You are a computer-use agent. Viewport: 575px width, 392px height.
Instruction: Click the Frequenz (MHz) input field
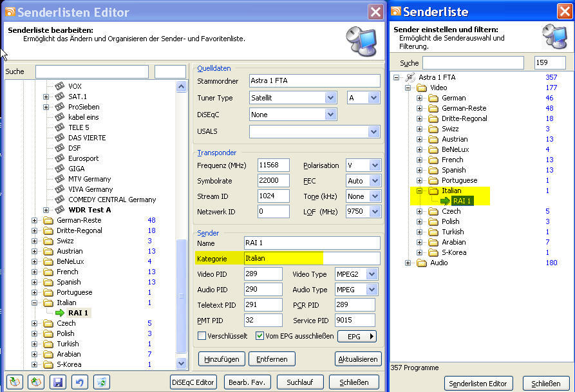pyautogui.click(x=274, y=165)
